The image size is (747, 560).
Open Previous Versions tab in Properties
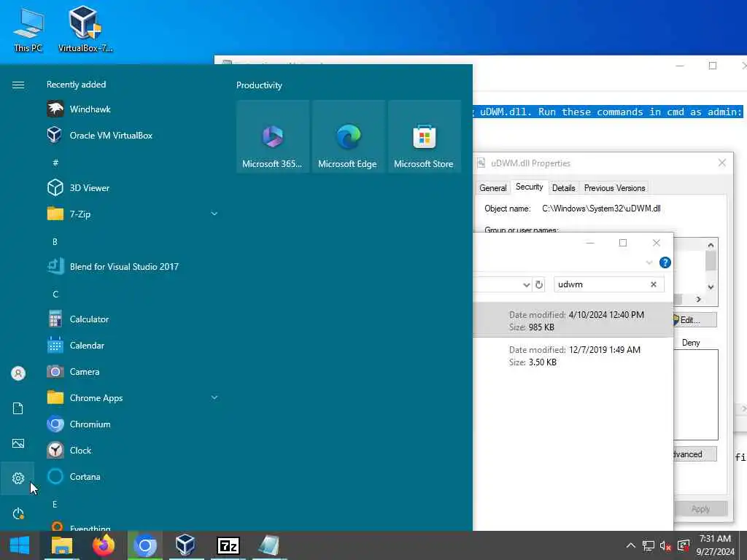(614, 188)
